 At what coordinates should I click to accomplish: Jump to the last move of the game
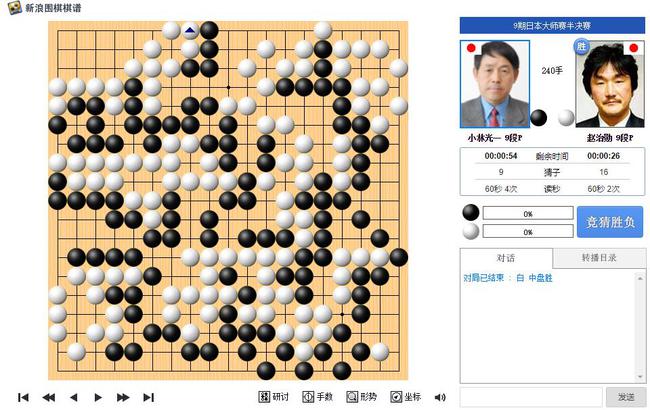click(148, 398)
